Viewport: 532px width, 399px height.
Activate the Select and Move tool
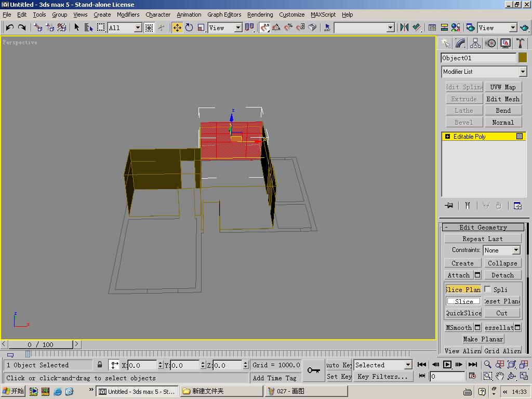(x=177, y=28)
